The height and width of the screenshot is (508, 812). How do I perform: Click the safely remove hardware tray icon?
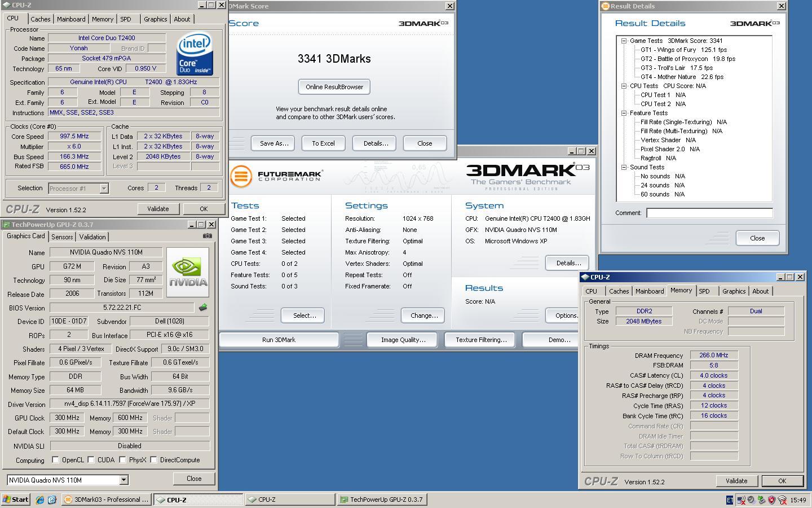[x=761, y=500]
